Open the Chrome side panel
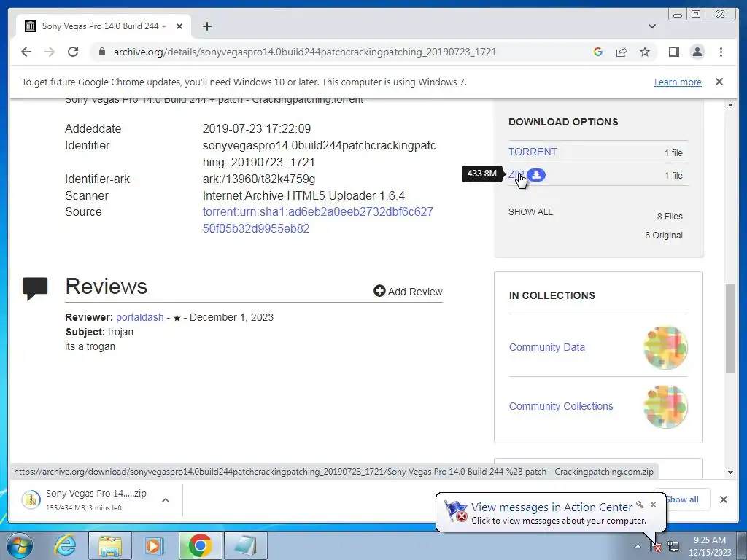This screenshot has height=560, width=747. (673, 52)
